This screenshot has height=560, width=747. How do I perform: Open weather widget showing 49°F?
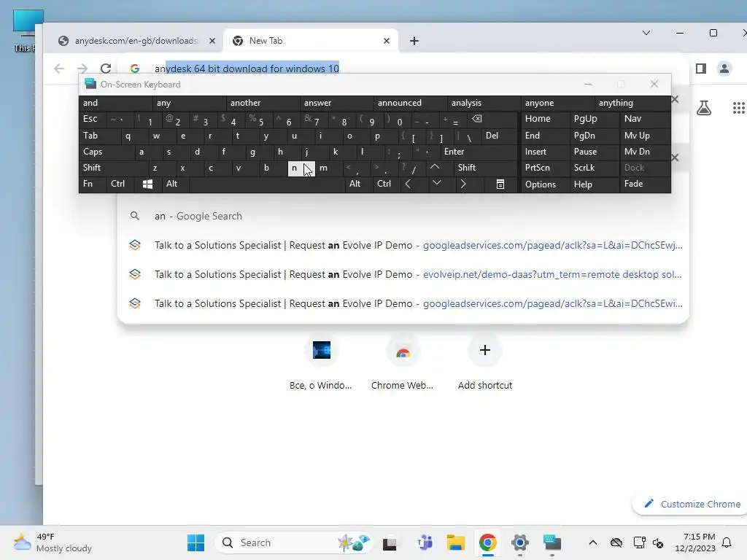(53, 542)
